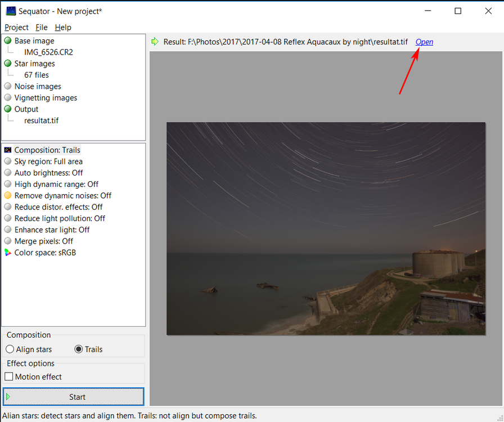Select the Composition: Trails option

pyautogui.click(x=47, y=150)
